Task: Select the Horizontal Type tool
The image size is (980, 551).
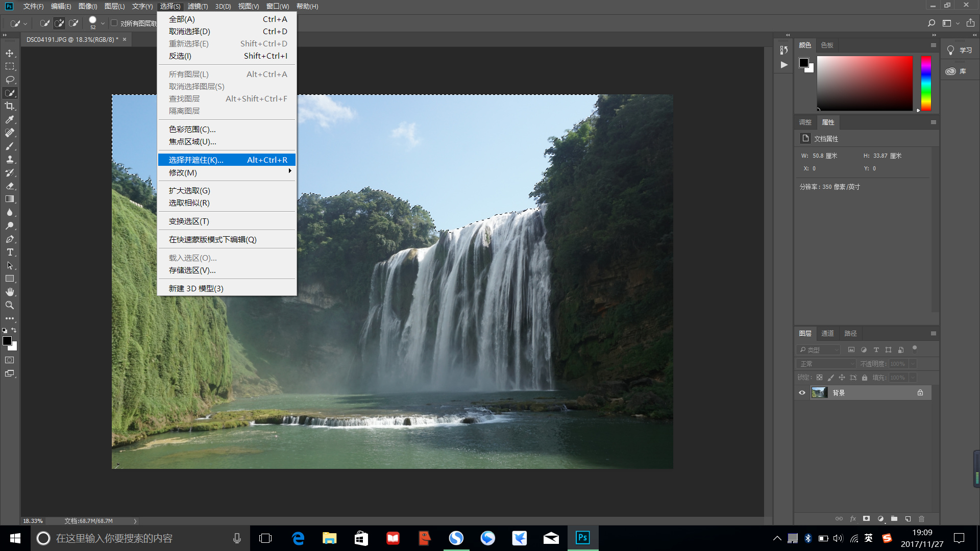Action: click(10, 253)
